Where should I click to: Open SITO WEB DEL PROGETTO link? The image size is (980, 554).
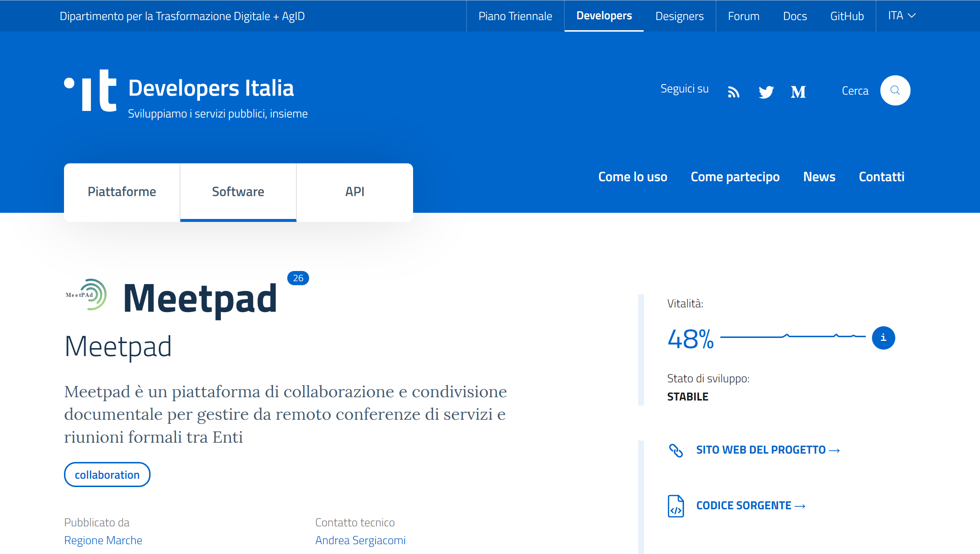click(768, 450)
